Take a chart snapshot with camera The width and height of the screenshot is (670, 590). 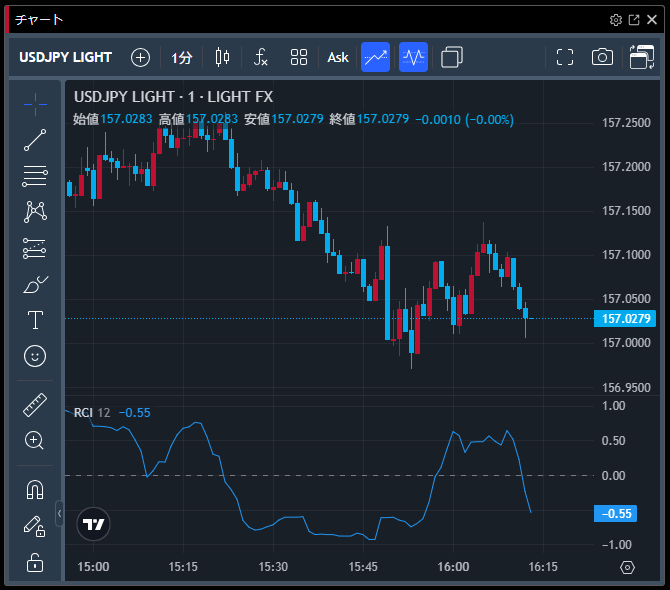point(602,57)
